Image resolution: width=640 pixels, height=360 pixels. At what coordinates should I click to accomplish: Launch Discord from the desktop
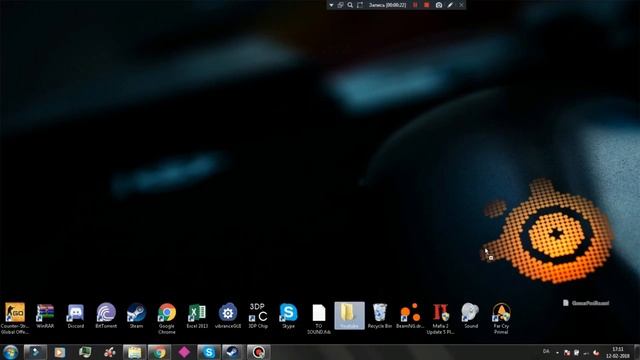(x=76, y=316)
